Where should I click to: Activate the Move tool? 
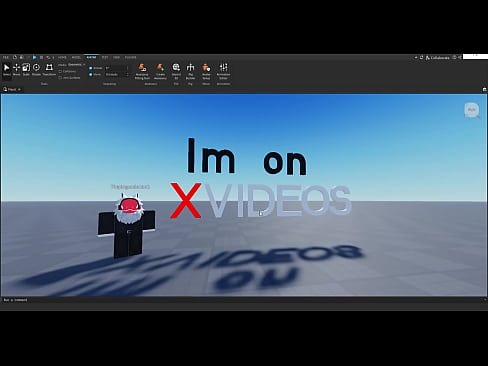(x=16, y=70)
